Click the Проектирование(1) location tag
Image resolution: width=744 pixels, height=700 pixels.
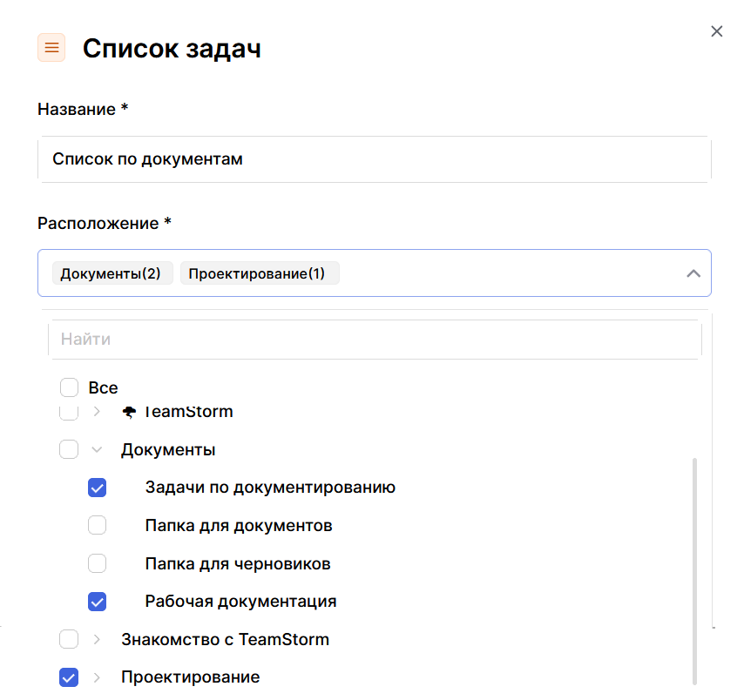257,273
